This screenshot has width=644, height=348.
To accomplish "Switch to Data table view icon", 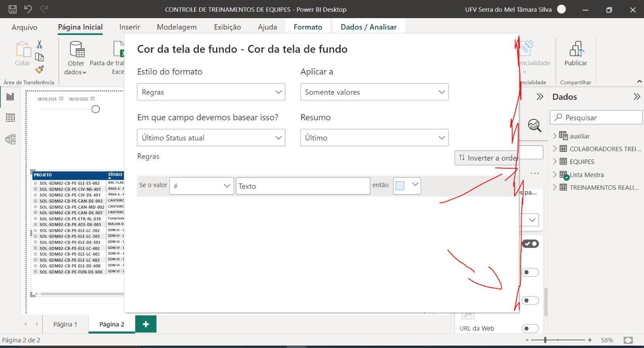I will (10, 118).
